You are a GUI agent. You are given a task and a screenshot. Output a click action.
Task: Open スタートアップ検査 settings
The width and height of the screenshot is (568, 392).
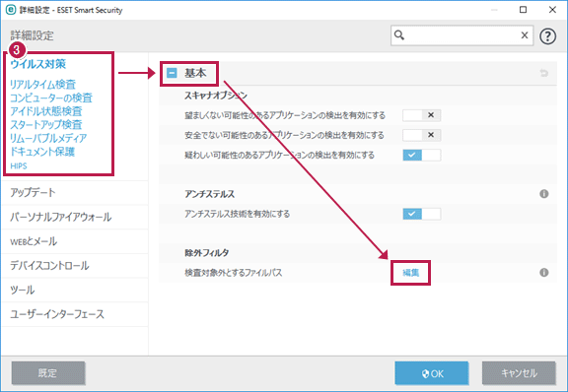click(46, 124)
